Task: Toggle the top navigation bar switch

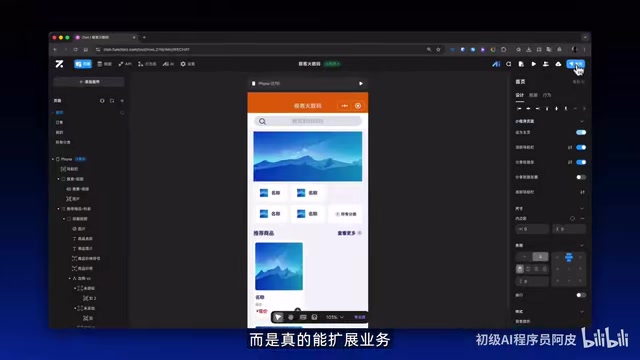Action: pyautogui.click(x=581, y=147)
